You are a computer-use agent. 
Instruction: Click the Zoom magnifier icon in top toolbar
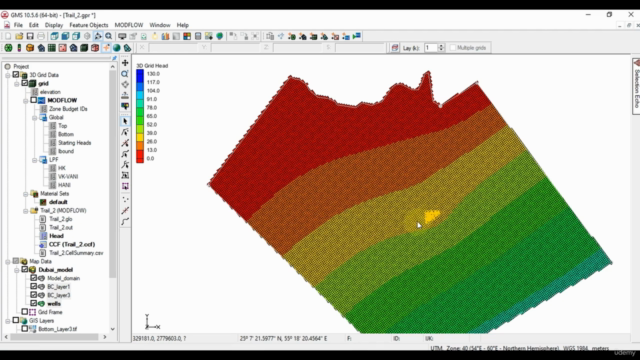(x=109, y=36)
